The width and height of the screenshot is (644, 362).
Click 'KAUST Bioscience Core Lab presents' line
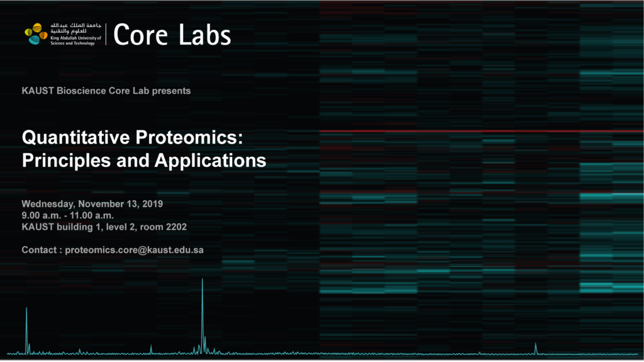pyautogui.click(x=106, y=91)
